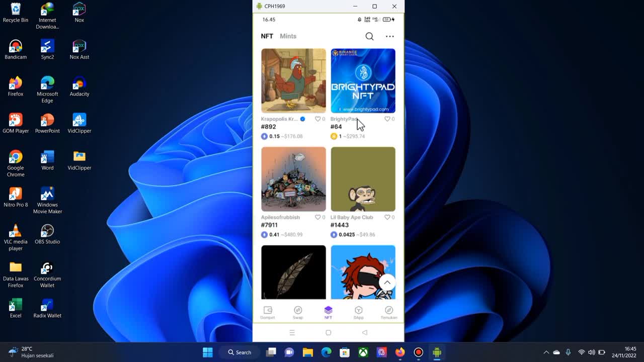
Task: Open Temukan tab in bottom navigation
Action: (x=388, y=313)
